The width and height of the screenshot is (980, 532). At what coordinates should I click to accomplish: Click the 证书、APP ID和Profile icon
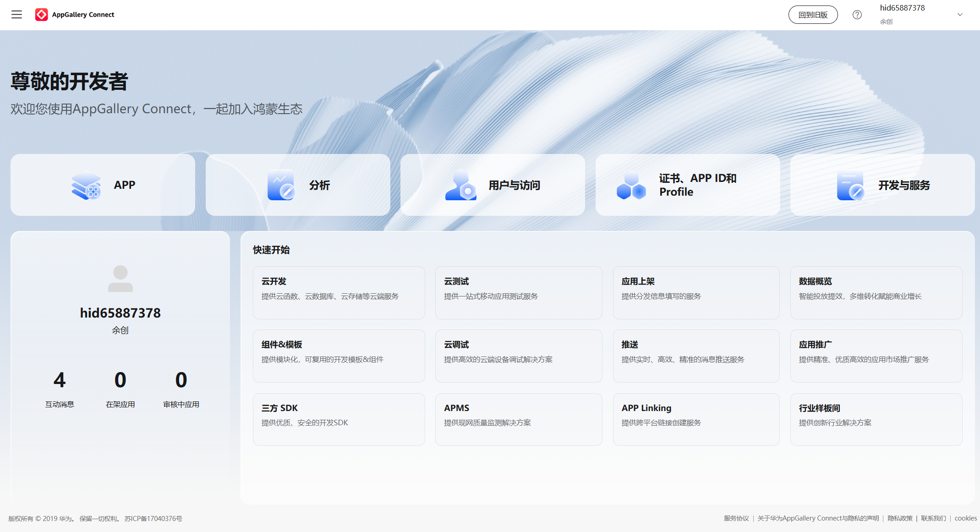coord(631,185)
